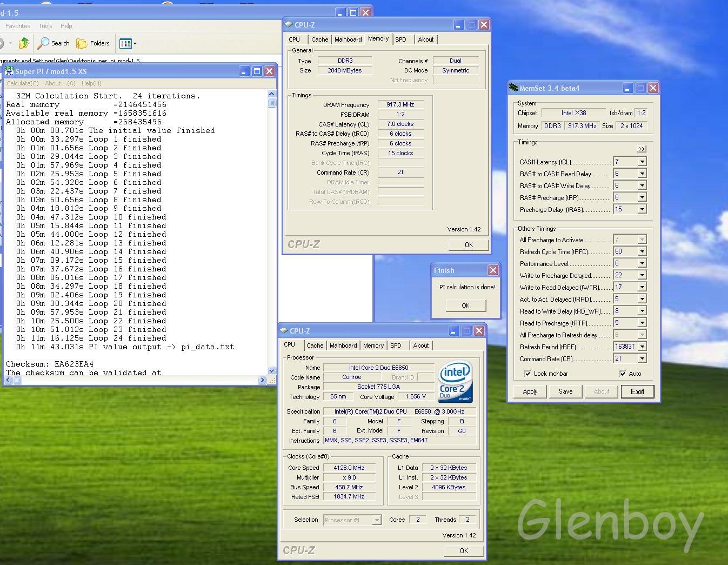This screenshot has width=728, height=565.
Task: Expand the CAS# Latency (tCL) dropdown
Action: tap(642, 162)
